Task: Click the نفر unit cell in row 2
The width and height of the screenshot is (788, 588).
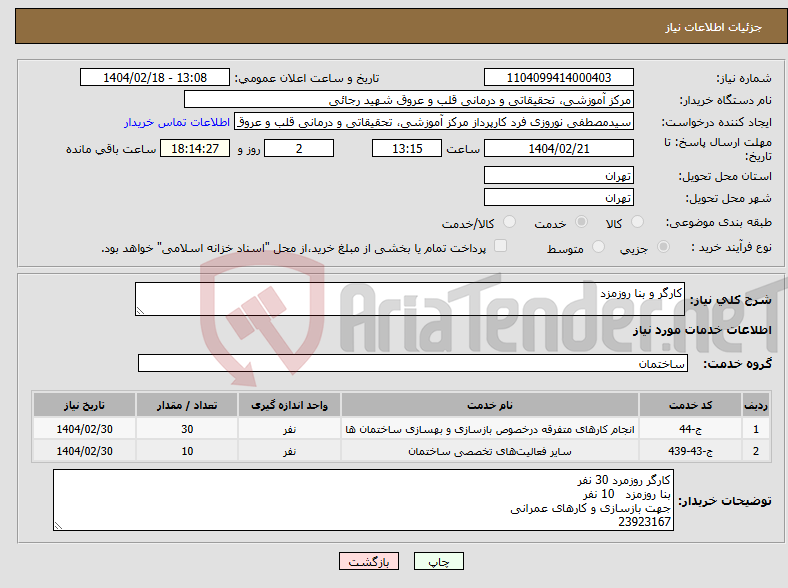Action: (x=289, y=451)
